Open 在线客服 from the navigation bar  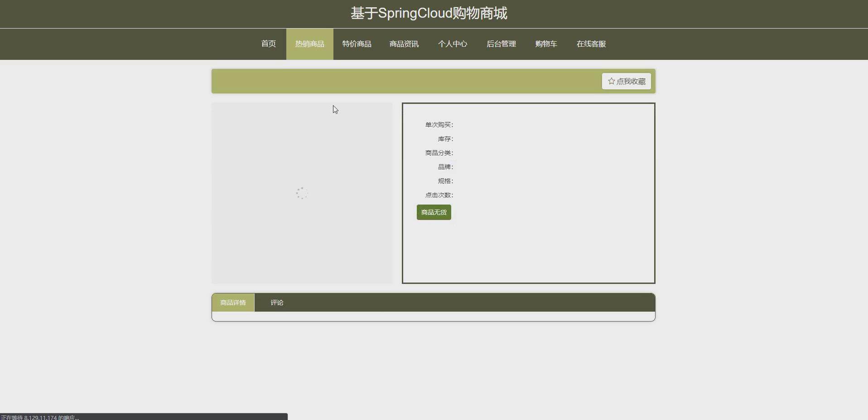(x=591, y=44)
